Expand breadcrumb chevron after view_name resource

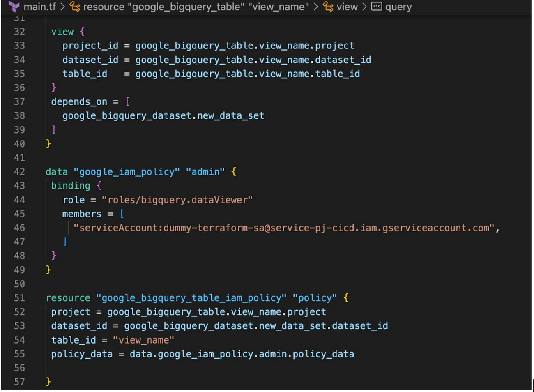316,7
